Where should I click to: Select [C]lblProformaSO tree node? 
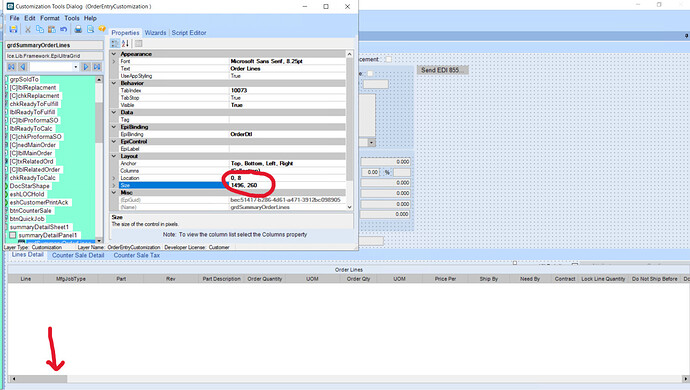point(34,120)
